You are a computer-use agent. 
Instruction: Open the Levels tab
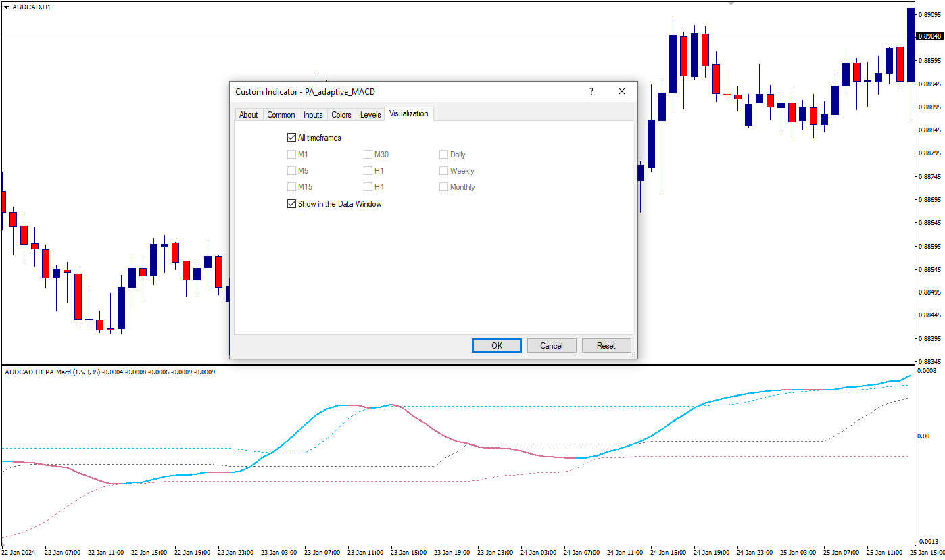pos(370,115)
